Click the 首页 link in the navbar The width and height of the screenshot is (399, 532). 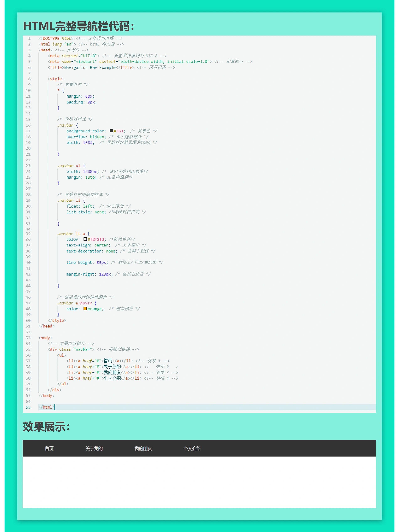pyautogui.click(x=49, y=448)
